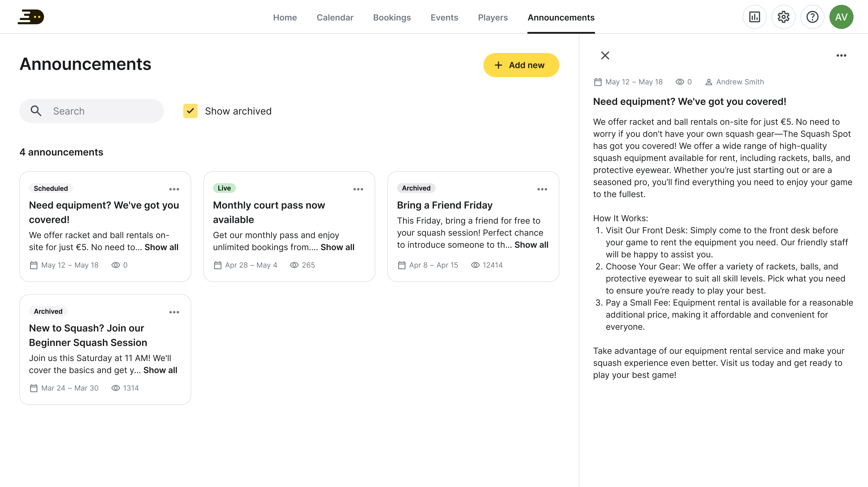Open three-dot menu on Bring a Friend Friday
The width and height of the screenshot is (868, 487).
[542, 189]
